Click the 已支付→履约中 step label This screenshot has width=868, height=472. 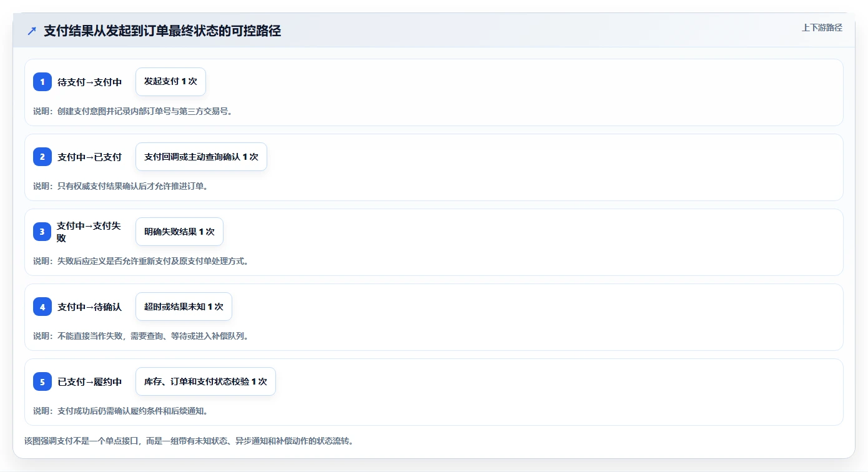tap(89, 381)
